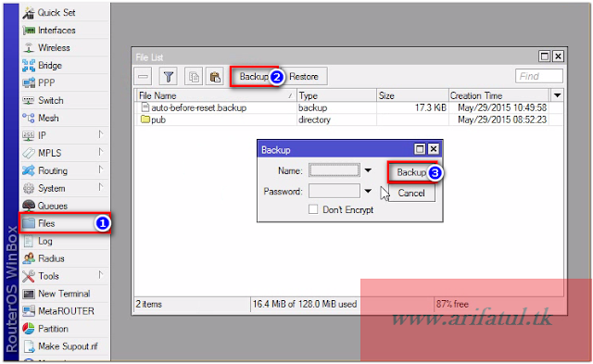Open the Files menu item

(x=64, y=223)
